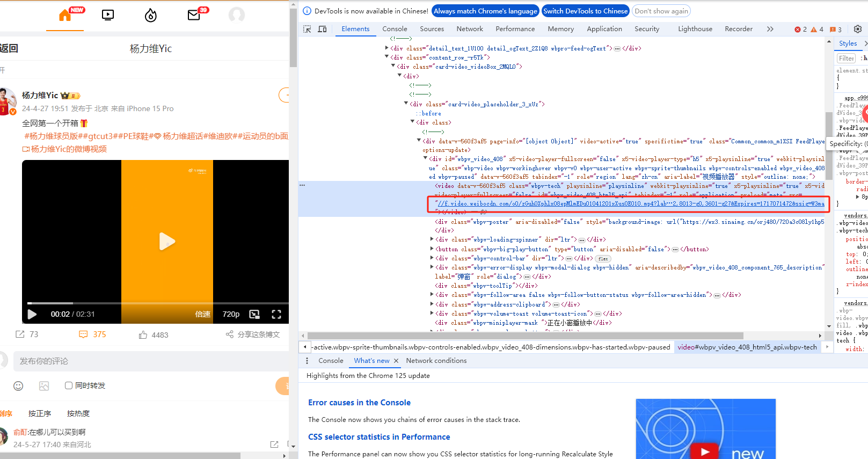This screenshot has height=459, width=868.
Task: Click Switch DevTools to Chinese button
Action: (585, 11)
